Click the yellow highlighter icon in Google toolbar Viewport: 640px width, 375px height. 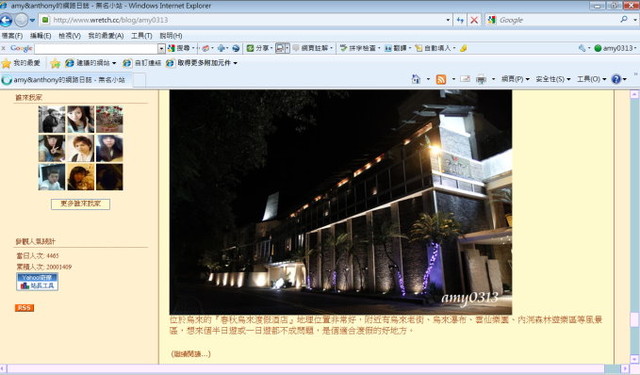tap(463, 48)
